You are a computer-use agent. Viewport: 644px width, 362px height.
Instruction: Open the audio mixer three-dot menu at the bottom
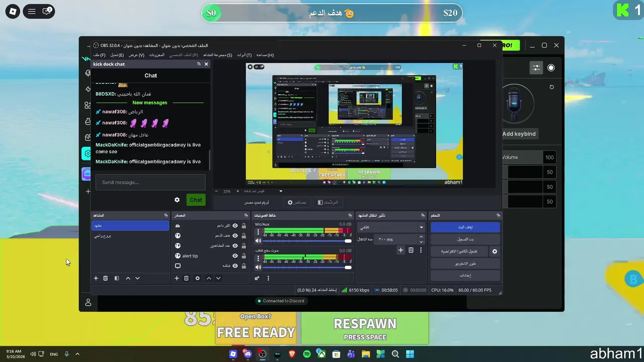[268, 278]
